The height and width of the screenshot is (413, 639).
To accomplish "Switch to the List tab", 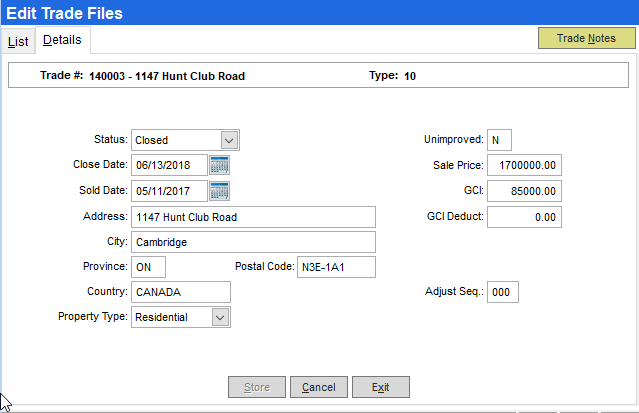I will point(18,41).
